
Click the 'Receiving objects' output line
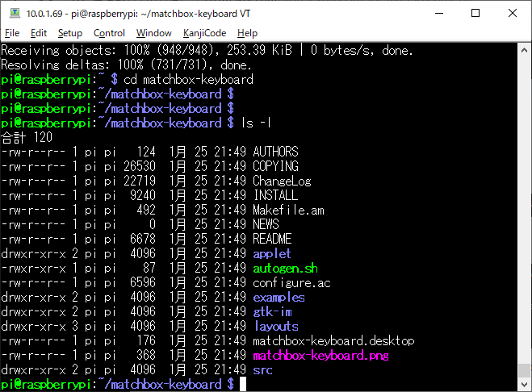[x=207, y=51]
